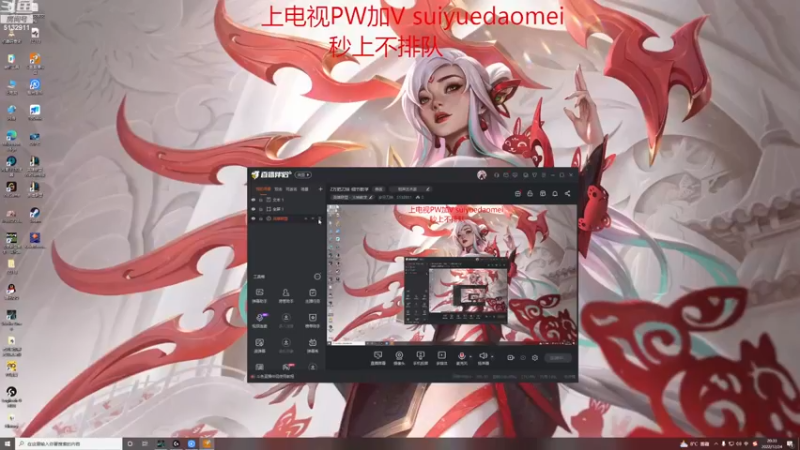Switch to the second scene tab
This screenshot has width=800, height=450.
279,189
